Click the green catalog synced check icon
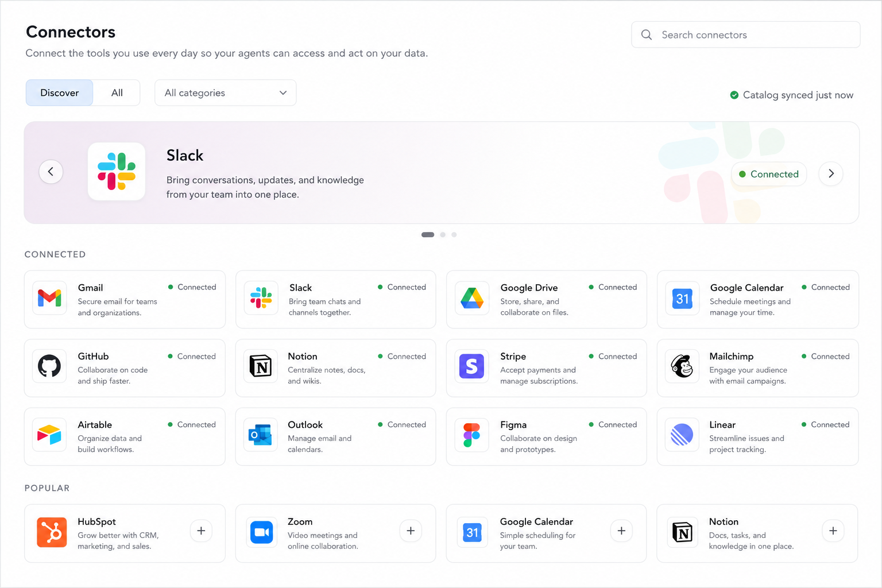Screen dimensions: 882x588 coord(734,95)
